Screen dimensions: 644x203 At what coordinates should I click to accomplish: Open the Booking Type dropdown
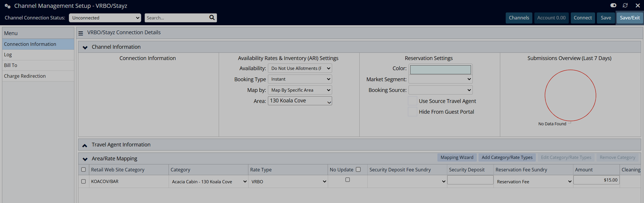[300, 79]
